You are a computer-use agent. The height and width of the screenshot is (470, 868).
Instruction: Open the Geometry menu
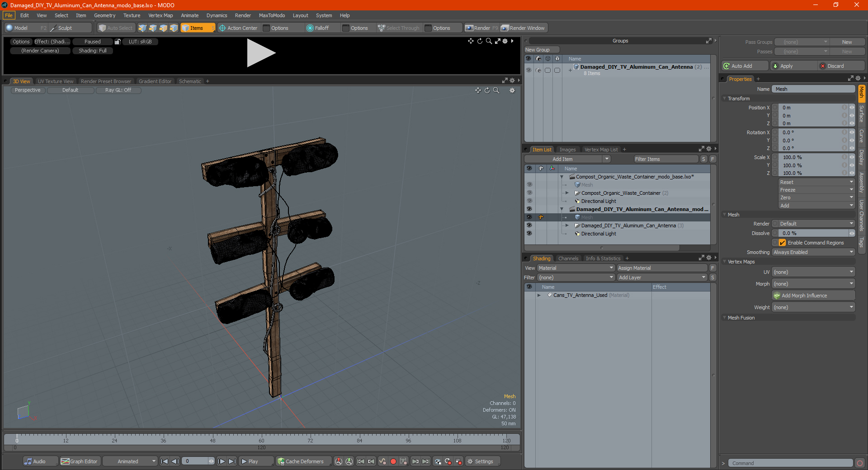(104, 15)
